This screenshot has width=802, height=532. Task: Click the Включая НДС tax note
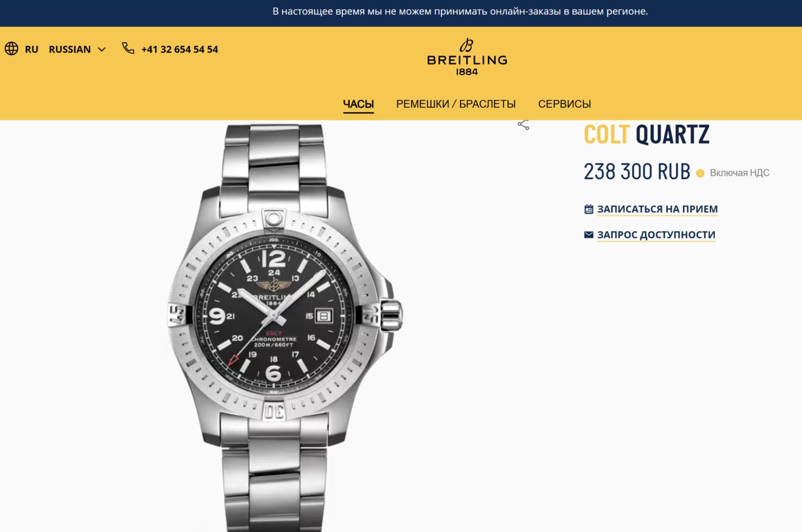click(x=739, y=173)
